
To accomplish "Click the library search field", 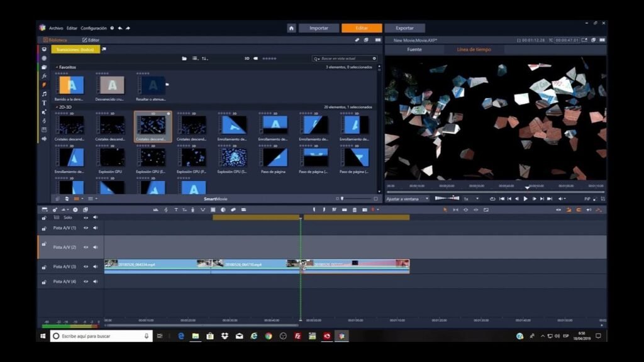I will [344, 58].
